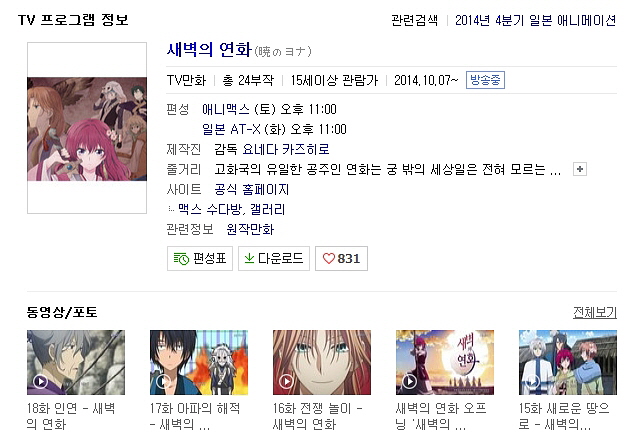This screenshot has width=632, height=446.
Task: Play the 15화 새로운 땅으로 video
Action: 568,362
